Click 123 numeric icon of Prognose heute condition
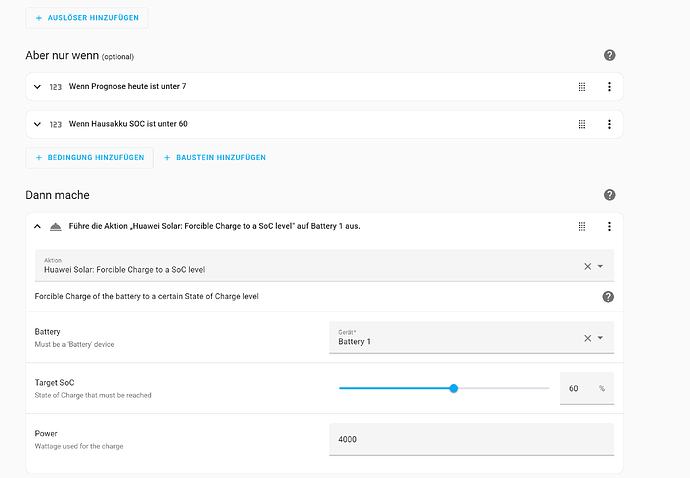The width and height of the screenshot is (690, 478). click(55, 87)
